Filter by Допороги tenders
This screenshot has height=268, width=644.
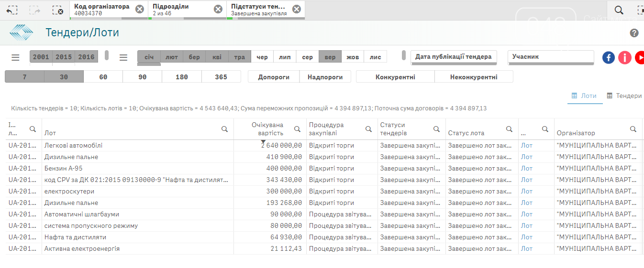click(x=274, y=77)
